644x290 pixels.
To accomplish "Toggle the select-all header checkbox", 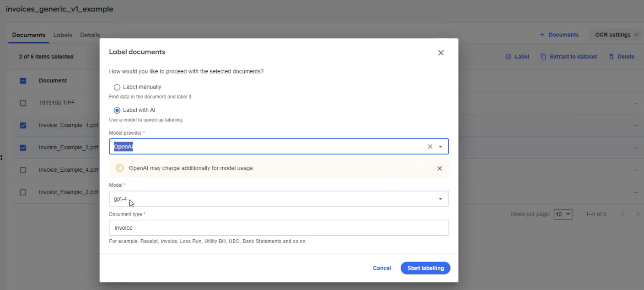I will tap(23, 81).
